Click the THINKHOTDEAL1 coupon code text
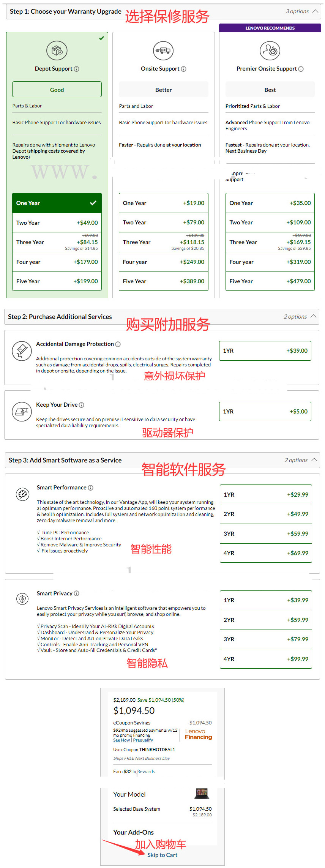The width and height of the screenshot is (325, 868). [157, 750]
